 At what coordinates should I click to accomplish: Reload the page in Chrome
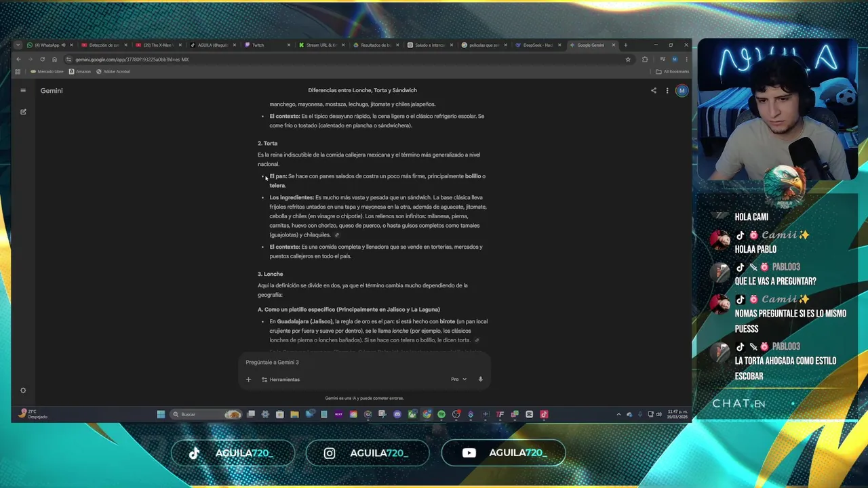point(42,59)
